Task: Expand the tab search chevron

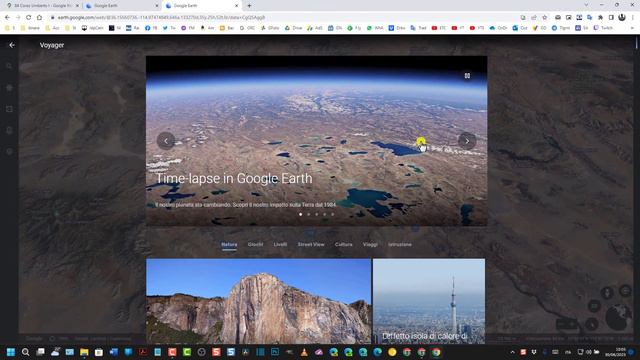Action: [586, 5]
